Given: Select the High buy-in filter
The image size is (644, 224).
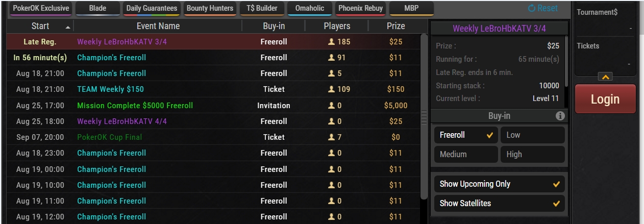Looking at the screenshot, I should tap(532, 155).
